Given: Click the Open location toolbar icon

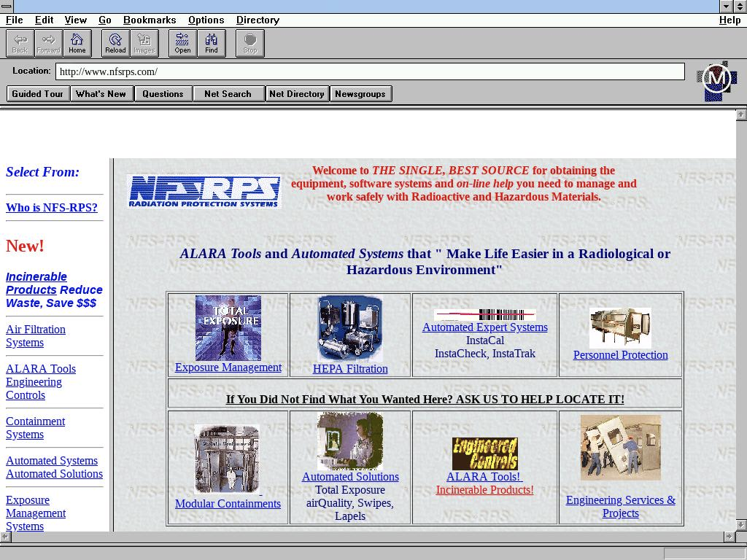Looking at the screenshot, I should pyautogui.click(x=182, y=43).
